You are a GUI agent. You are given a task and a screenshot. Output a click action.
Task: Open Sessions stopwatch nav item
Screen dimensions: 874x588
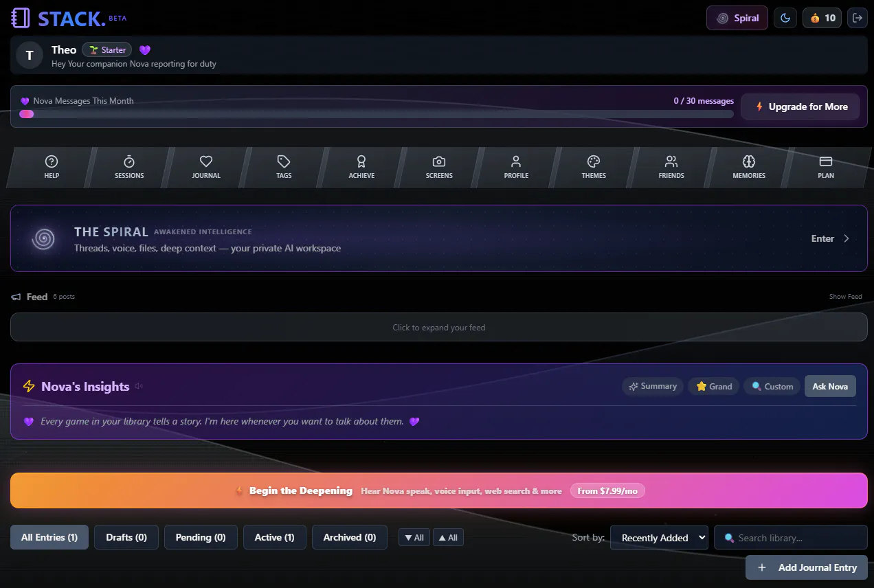[129, 167]
